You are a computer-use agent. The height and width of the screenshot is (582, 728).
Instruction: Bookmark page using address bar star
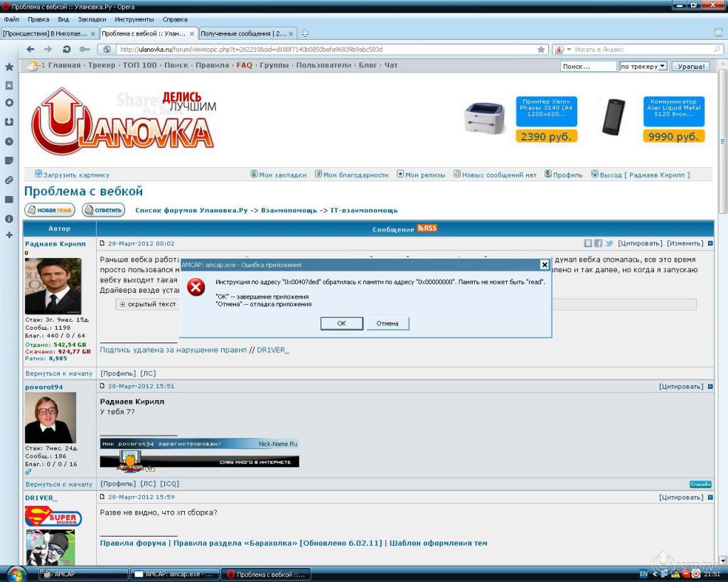tap(541, 50)
